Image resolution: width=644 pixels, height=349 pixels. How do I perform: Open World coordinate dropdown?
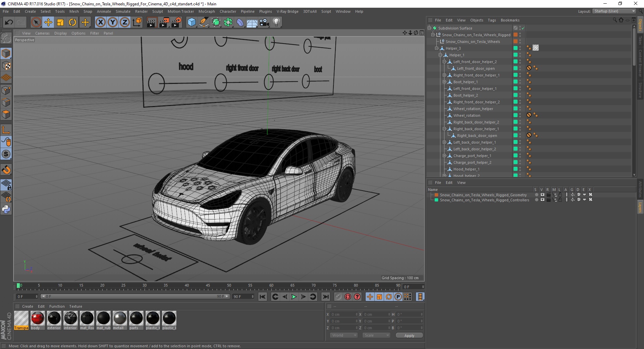point(344,335)
